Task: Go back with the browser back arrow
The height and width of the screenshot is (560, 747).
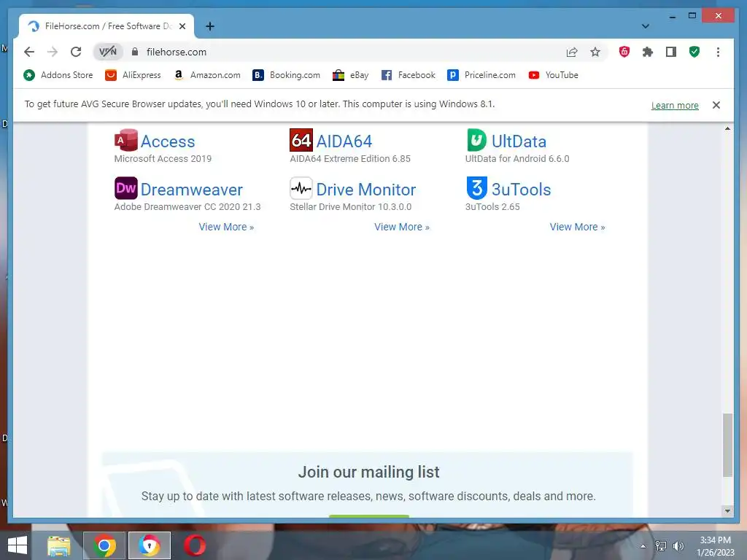Action: pyautogui.click(x=29, y=52)
